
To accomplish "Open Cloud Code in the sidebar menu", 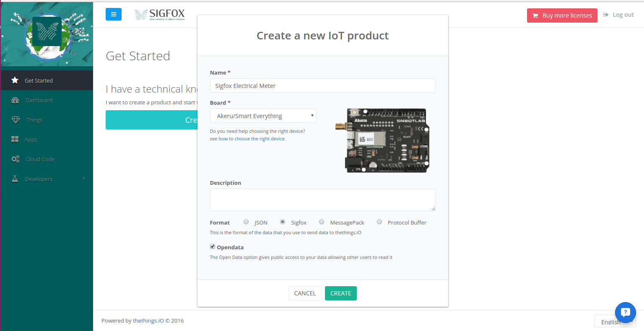I will click(x=47, y=159).
